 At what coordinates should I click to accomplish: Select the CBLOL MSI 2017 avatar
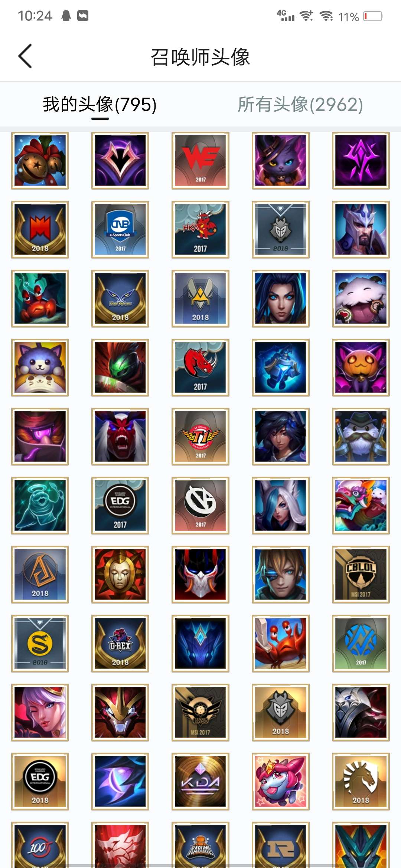tap(361, 575)
